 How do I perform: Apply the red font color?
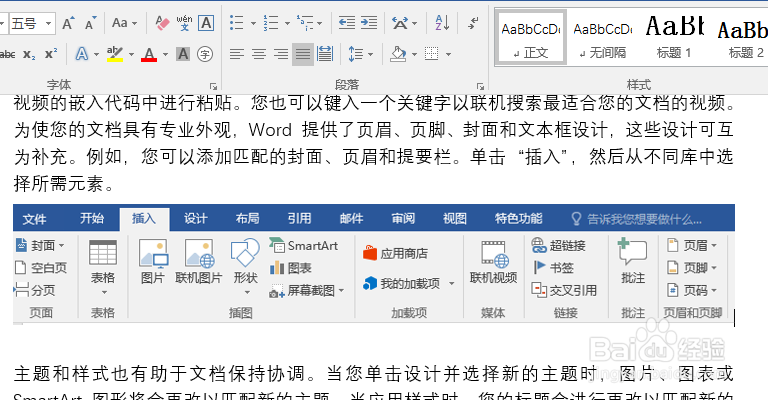(x=149, y=54)
